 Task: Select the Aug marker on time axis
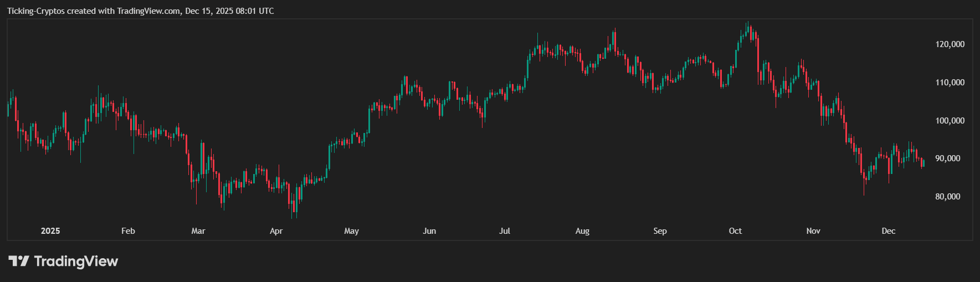point(582,231)
